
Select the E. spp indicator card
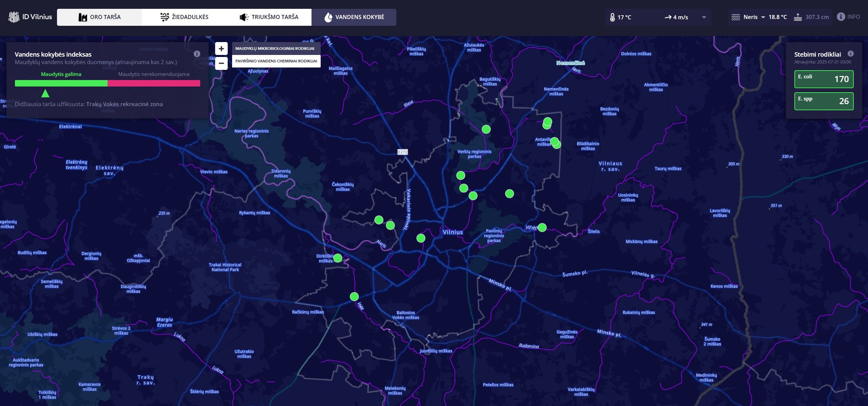824,101
